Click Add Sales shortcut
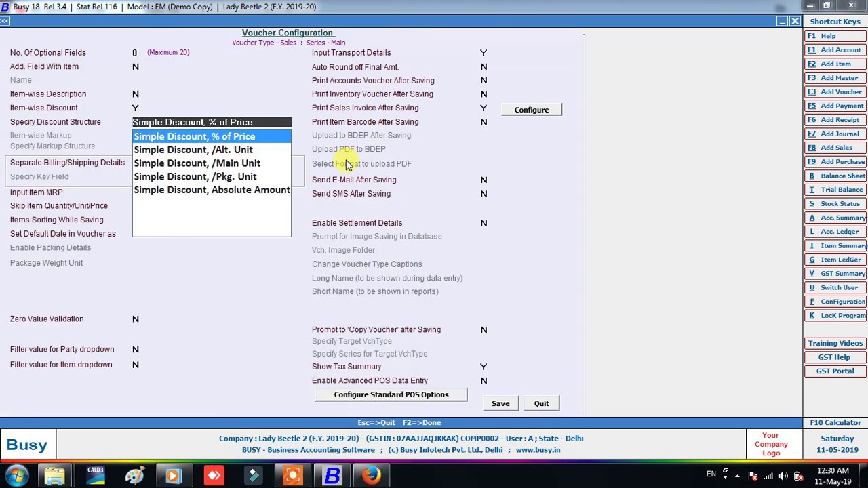This screenshot has width=868, height=488. [x=835, y=148]
